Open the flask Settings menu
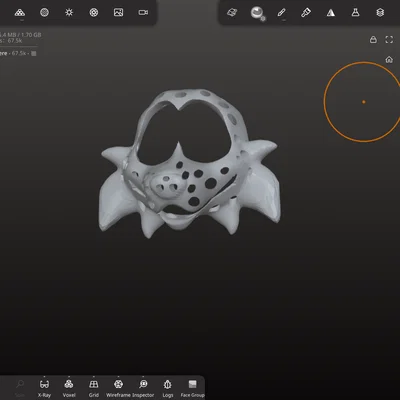400x400 pixels. click(x=355, y=13)
